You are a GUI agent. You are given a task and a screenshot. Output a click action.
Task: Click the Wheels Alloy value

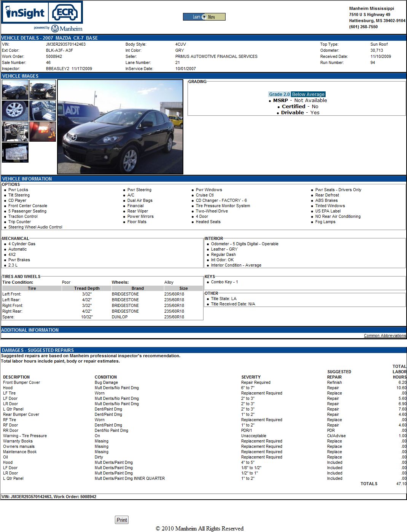point(169,282)
